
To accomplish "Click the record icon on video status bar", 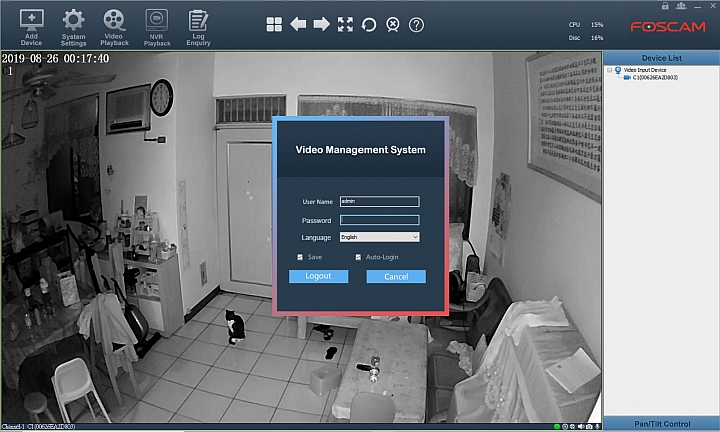I will (x=565, y=426).
